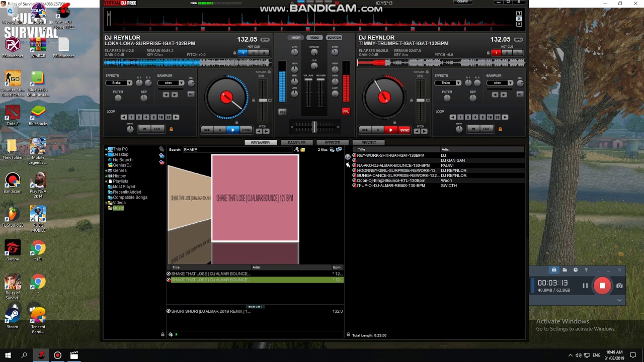Expand Playlists tree node

[106, 182]
